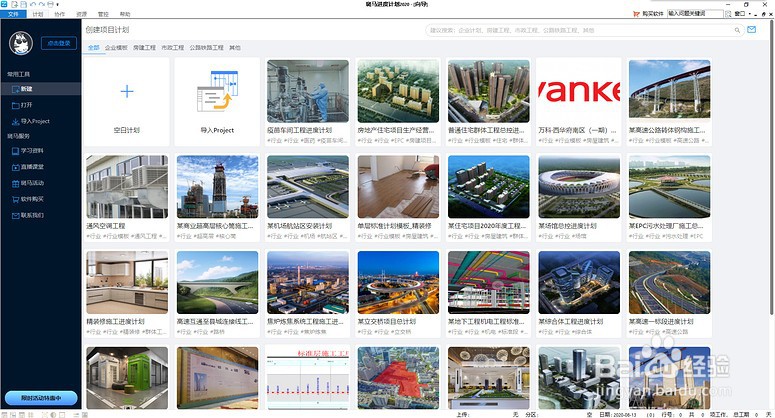Open the quick access toolbar dropdown arrow
This screenshot has width=775, height=418.
pyautogui.click(x=57, y=5)
